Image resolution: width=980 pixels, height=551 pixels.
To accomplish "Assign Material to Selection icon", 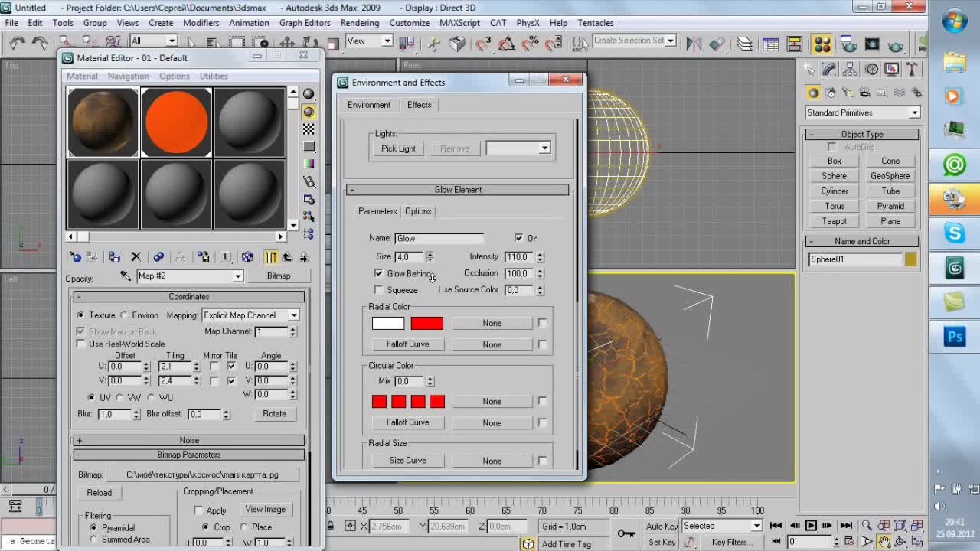I will 114,257.
